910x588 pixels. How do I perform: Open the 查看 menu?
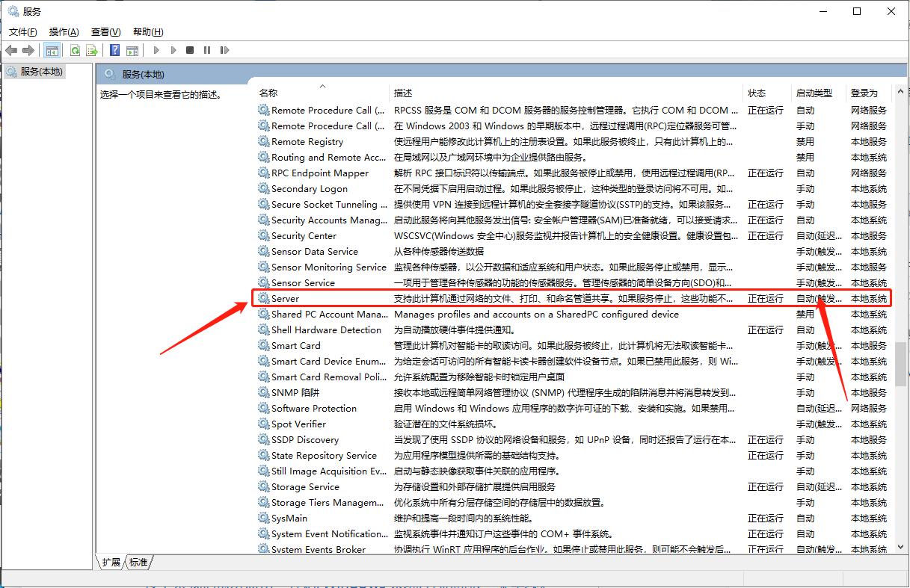click(x=105, y=31)
